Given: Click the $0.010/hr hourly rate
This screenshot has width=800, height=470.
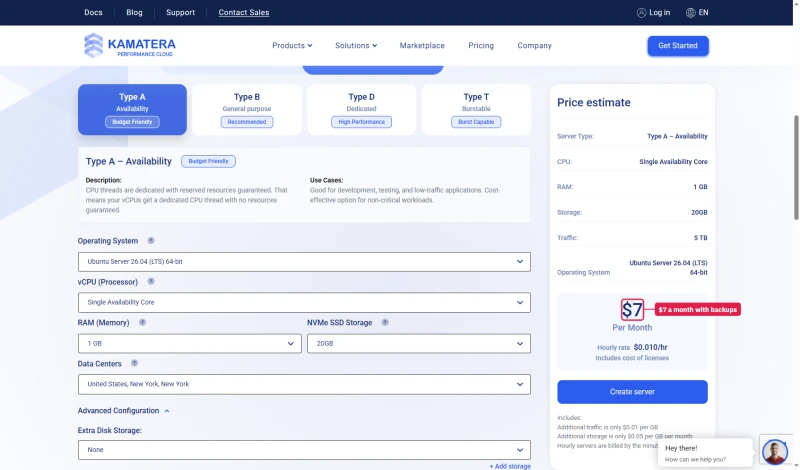Looking at the screenshot, I should coord(651,348).
